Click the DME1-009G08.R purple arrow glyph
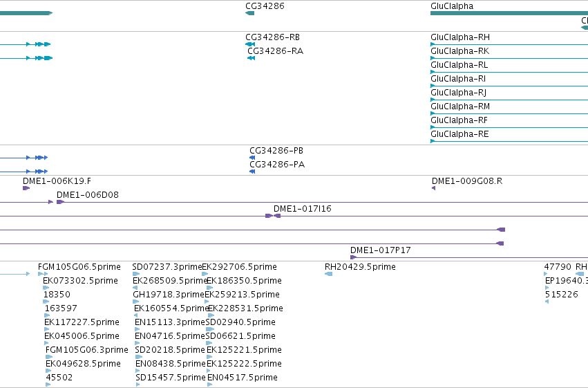Screen dimensions: 588x388 click(433, 188)
